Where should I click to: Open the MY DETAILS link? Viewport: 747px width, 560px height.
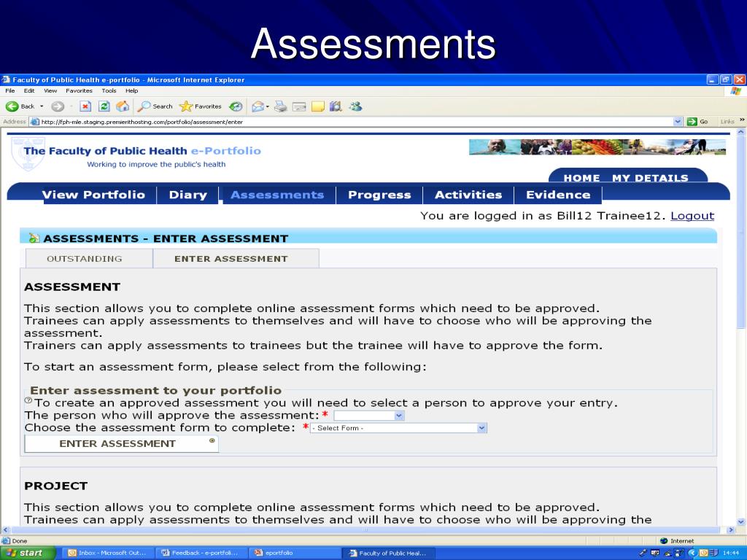(x=650, y=178)
